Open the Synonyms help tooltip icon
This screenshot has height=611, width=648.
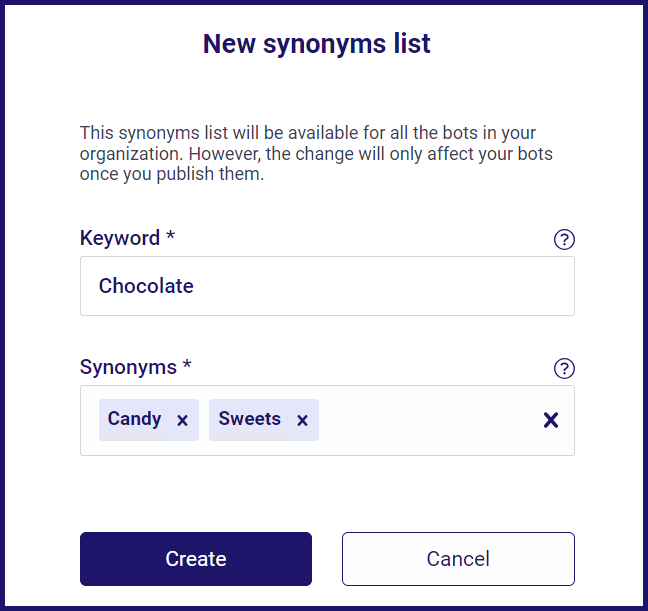coord(564,369)
